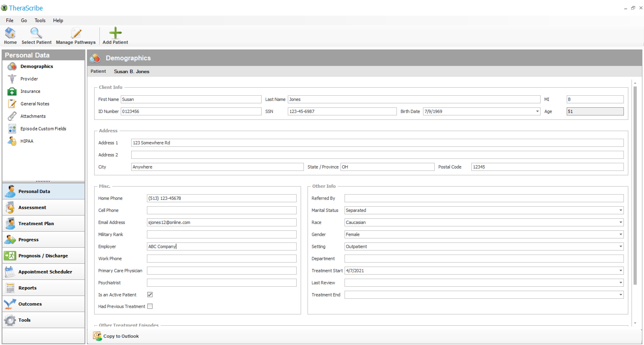Click the Home toolbar icon
The image size is (644, 345).
[10, 34]
